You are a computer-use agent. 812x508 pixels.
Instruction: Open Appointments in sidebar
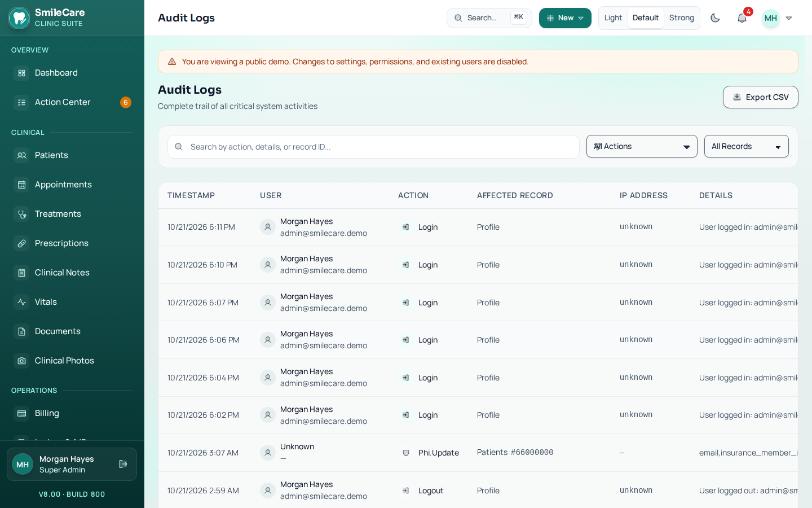pyautogui.click(x=72, y=185)
